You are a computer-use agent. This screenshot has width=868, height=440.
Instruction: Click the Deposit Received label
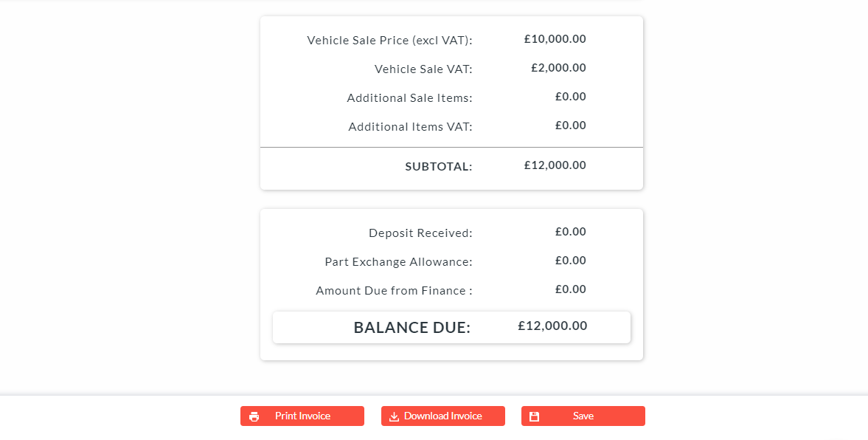click(420, 233)
